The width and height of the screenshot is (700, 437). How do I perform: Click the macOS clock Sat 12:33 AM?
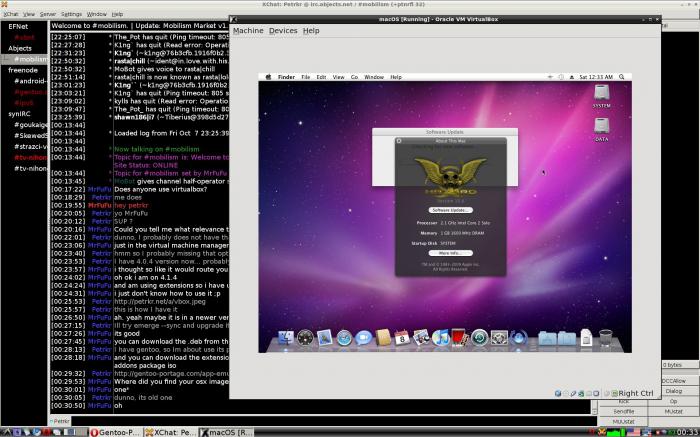pyautogui.click(x=596, y=77)
